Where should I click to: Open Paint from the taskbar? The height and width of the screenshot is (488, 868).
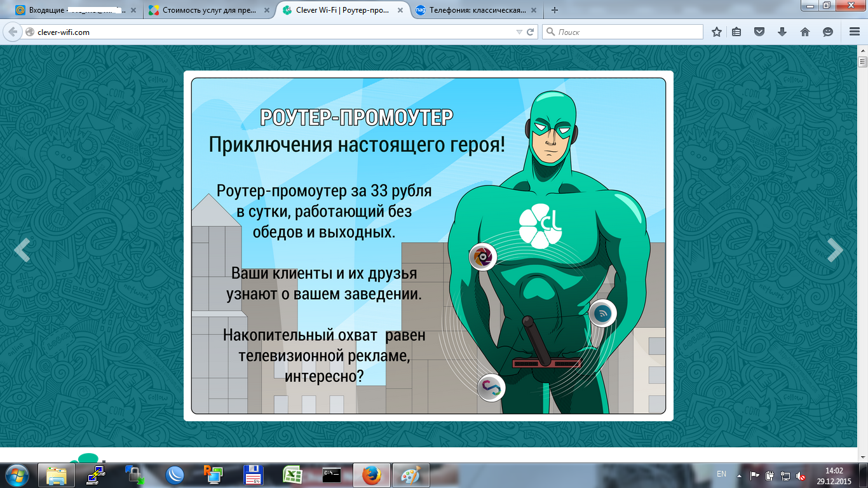tap(410, 475)
